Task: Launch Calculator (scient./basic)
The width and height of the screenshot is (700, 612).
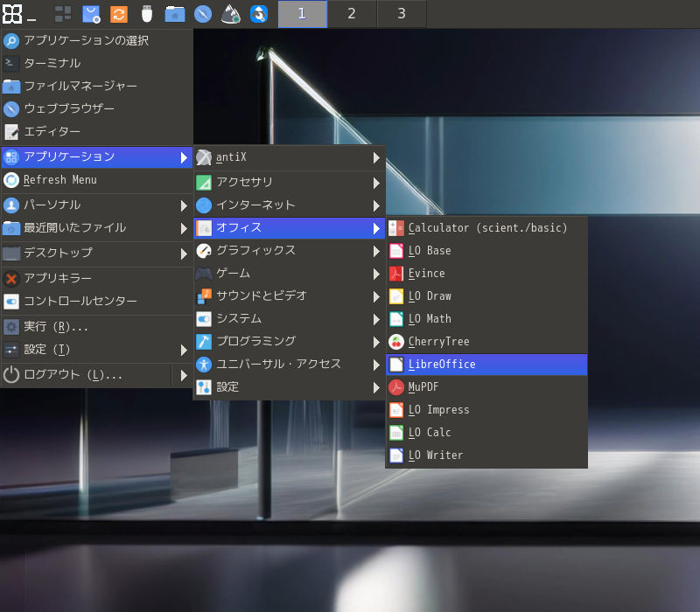Action: (x=486, y=228)
